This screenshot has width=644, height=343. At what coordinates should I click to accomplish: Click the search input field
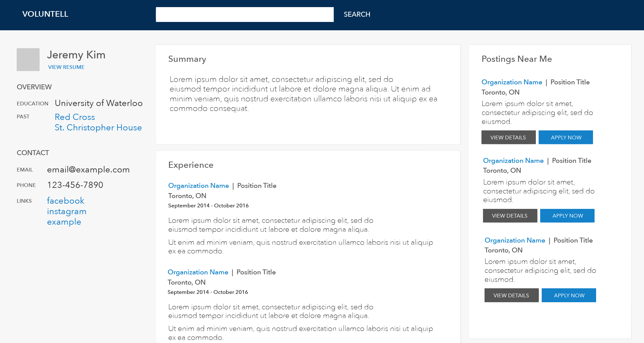[245, 15]
